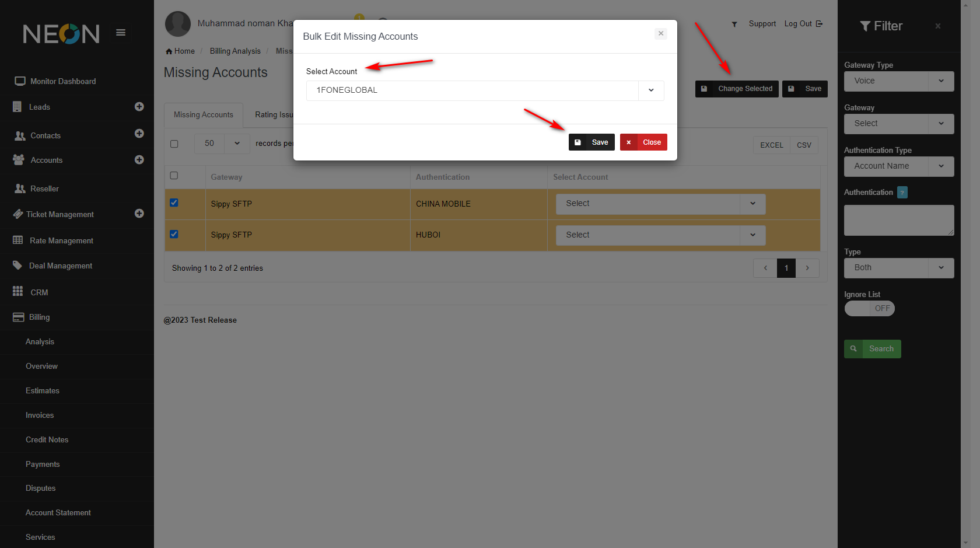The height and width of the screenshot is (548, 980).
Task: Close the Bulk Edit dialog with X icon
Action: pyautogui.click(x=660, y=34)
